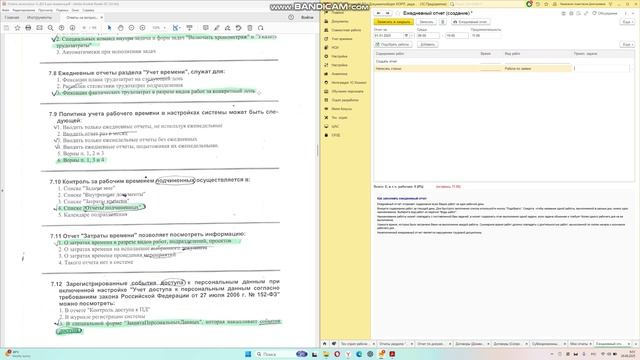Screen dimensions: 640x360
Task: Toggle the scrolling mode icon in Acrobat
Action: [x=189, y=28]
